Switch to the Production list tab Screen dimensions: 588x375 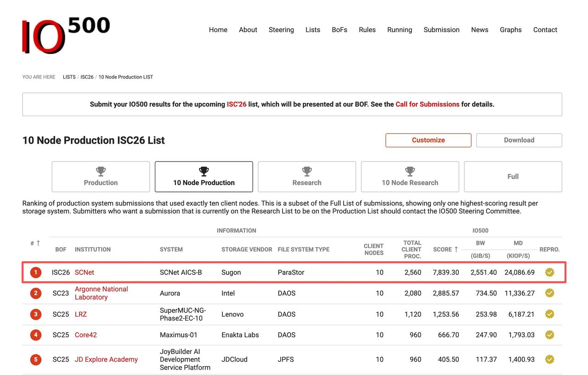(101, 177)
